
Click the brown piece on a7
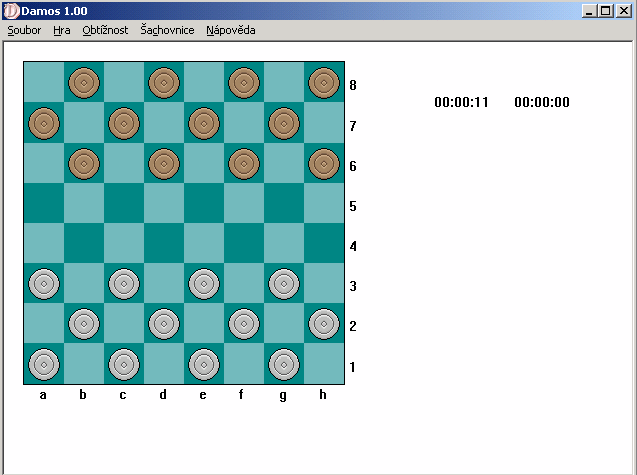tap(44, 124)
